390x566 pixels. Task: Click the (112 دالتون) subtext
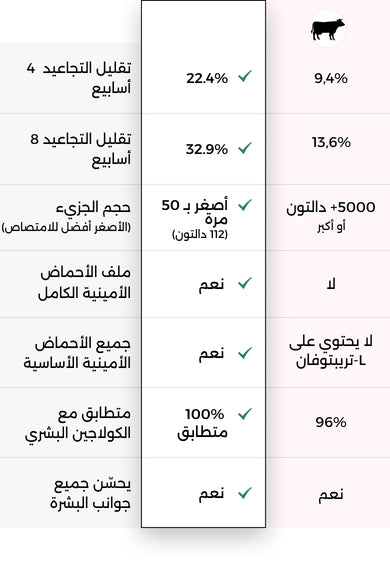pos(200,234)
